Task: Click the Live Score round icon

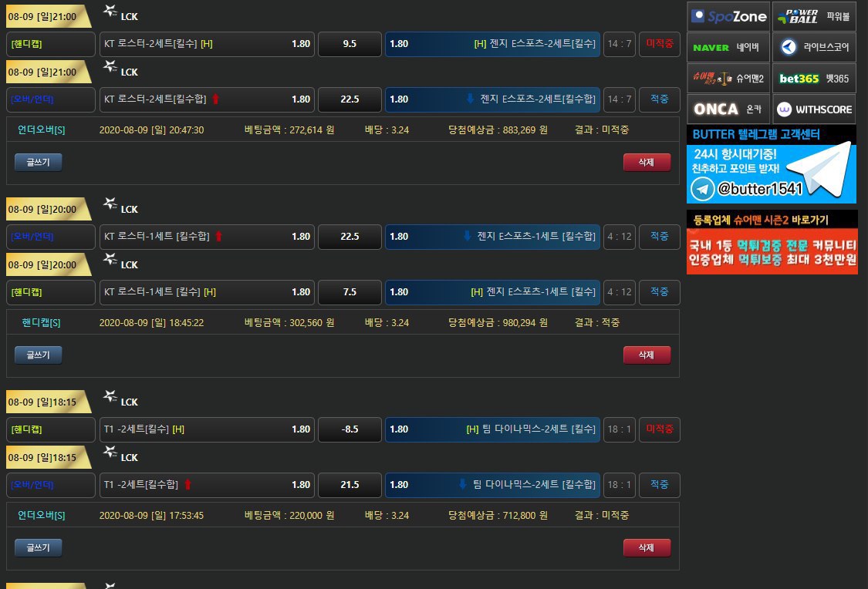Action: coord(789,47)
